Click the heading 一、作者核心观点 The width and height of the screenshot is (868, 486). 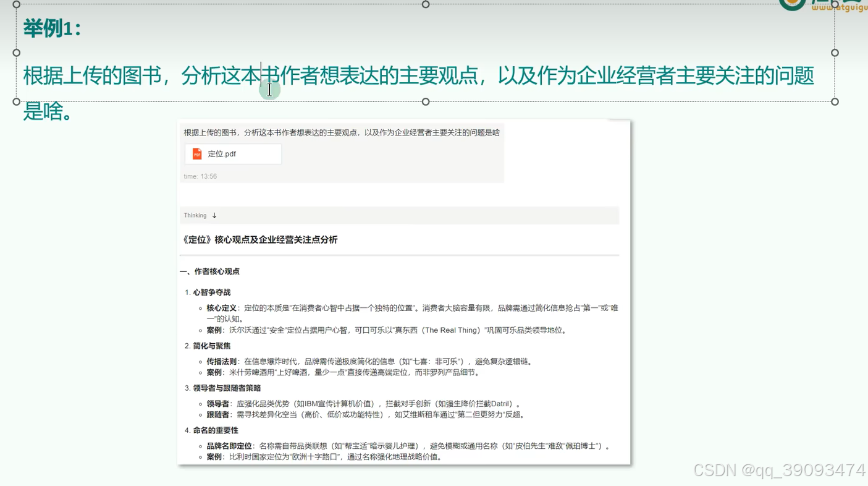210,271
